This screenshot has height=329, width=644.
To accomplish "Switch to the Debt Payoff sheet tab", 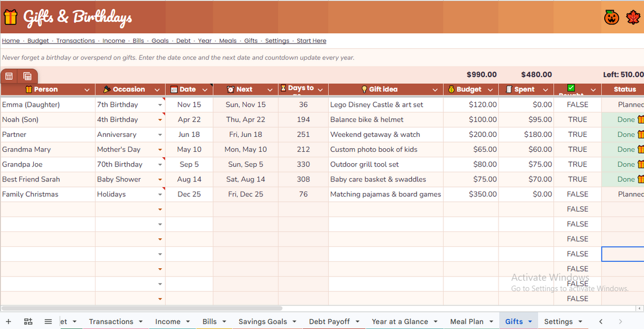I will pos(330,321).
